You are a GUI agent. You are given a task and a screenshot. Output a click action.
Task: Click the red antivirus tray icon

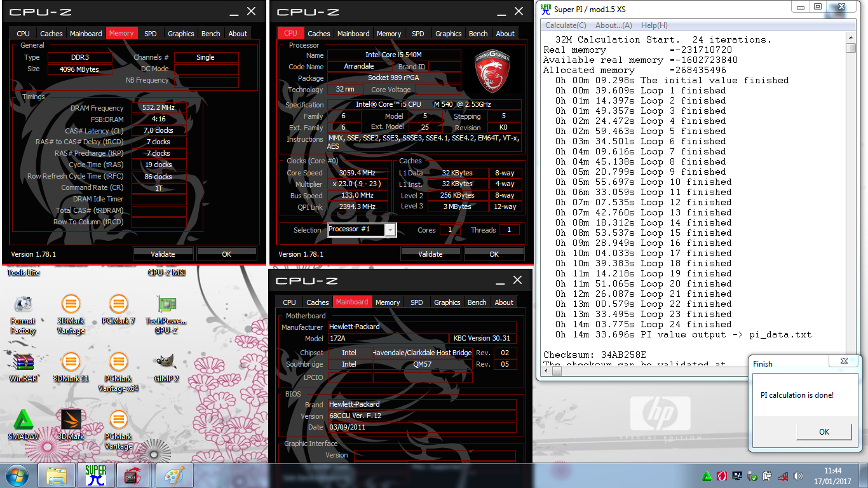coord(722,476)
